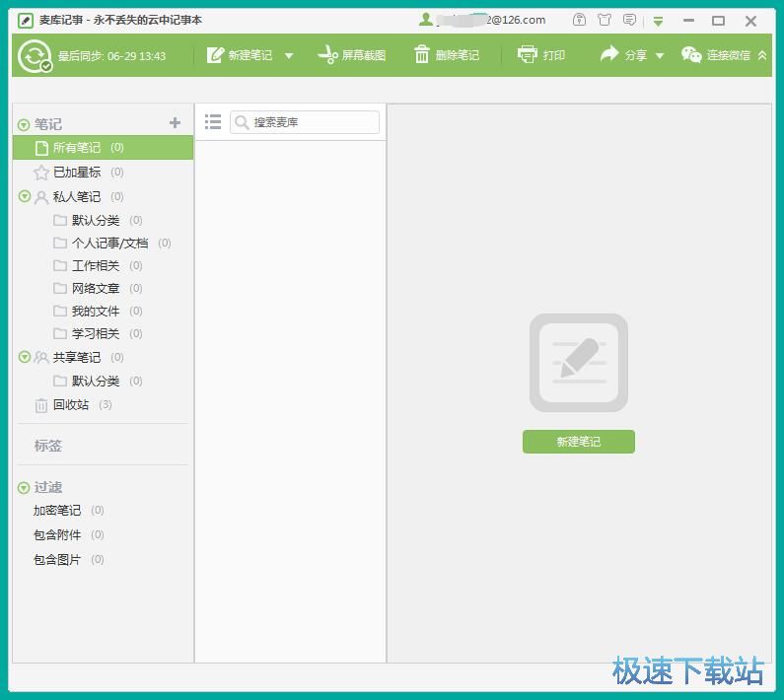Image resolution: width=784 pixels, height=700 pixels.
Task: Add a notebook with the plus icon
Action: [x=175, y=122]
